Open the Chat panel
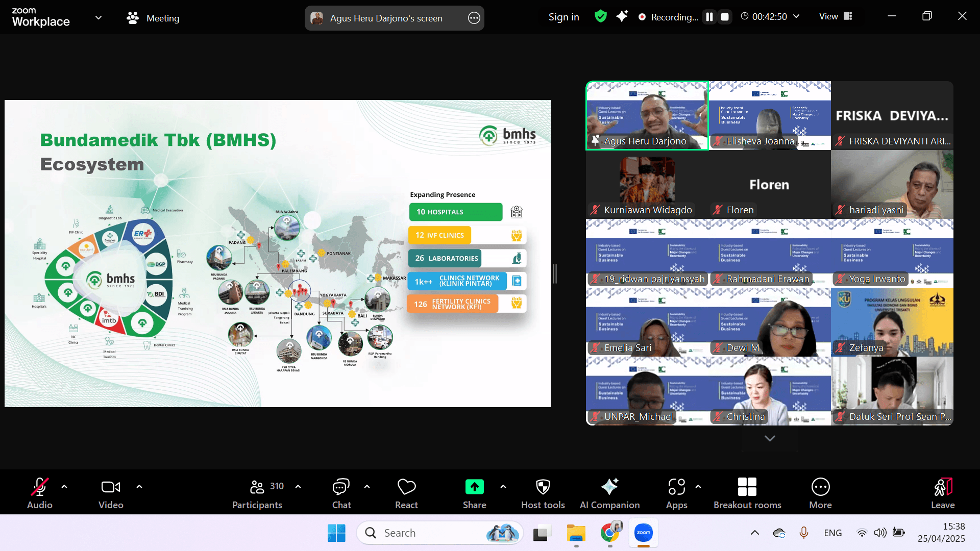This screenshot has height=551, width=980. click(341, 493)
